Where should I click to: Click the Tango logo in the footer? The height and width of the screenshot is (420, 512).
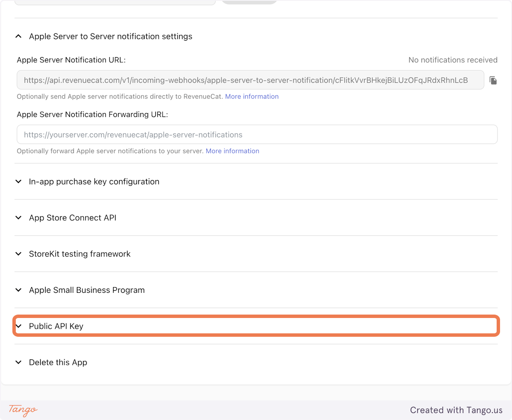pos(23,410)
